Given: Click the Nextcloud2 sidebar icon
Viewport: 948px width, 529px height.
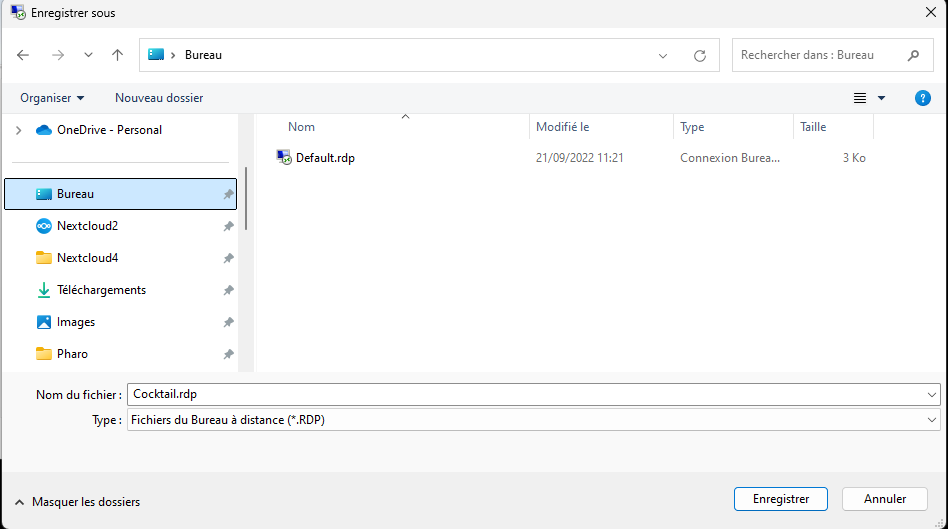Looking at the screenshot, I should coord(44,226).
